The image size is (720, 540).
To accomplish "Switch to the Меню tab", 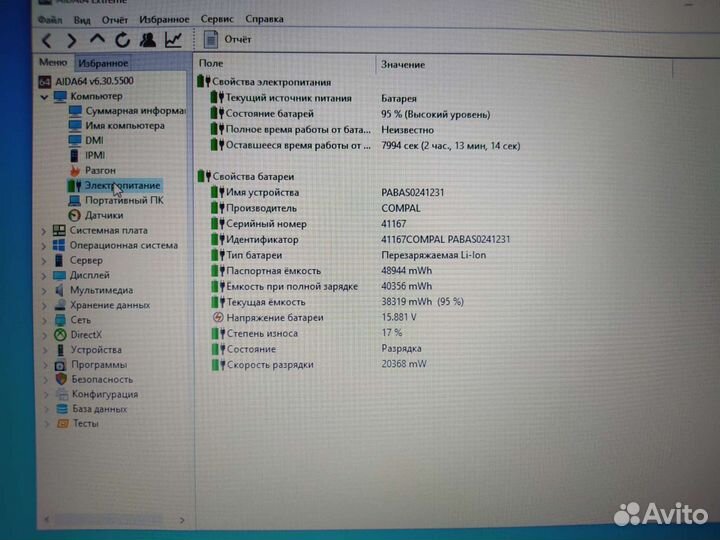I will [x=53, y=62].
